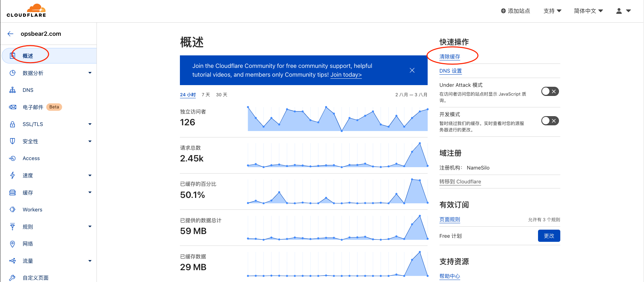
Task: Expand the 规则 sidebar section arrow
Action: pos(90,227)
